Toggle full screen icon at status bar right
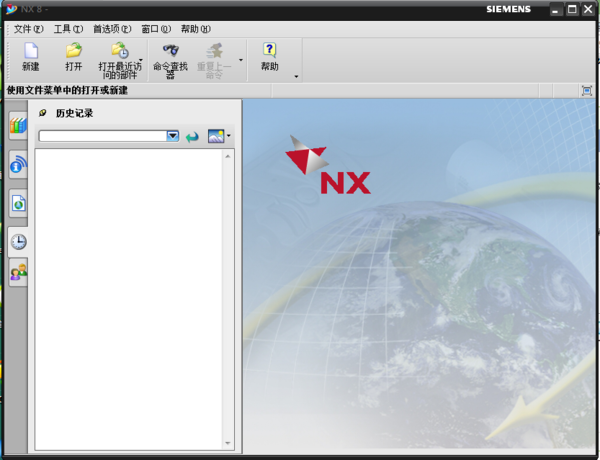Image resolution: width=600 pixels, height=460 pixels. [x=587, y=90]
